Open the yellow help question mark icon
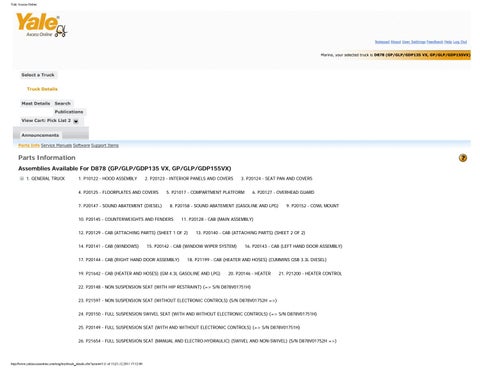 click(x=463, y=158)
